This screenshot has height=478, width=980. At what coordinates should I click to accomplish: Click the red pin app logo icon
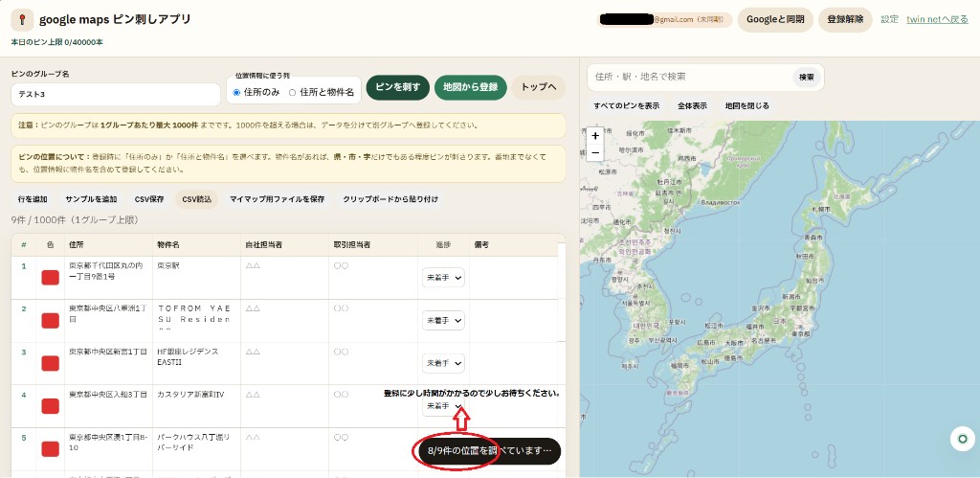pyautogui.click(x=22, y=19)
